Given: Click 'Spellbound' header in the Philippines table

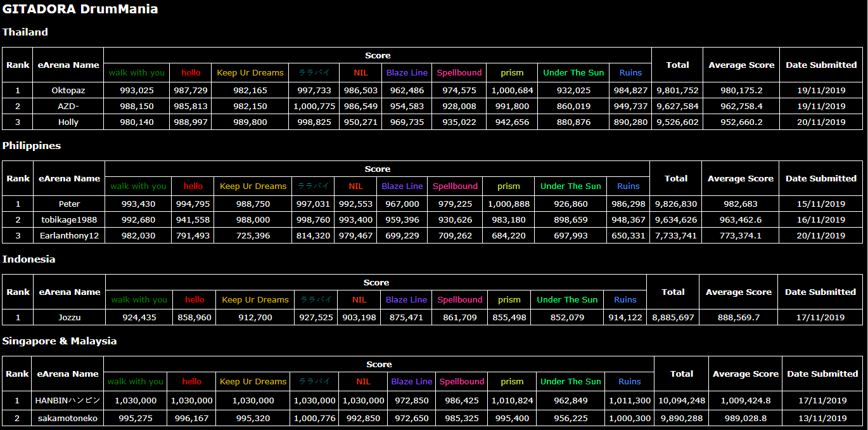Looking at the screenshot, I should tap(455, 186).
